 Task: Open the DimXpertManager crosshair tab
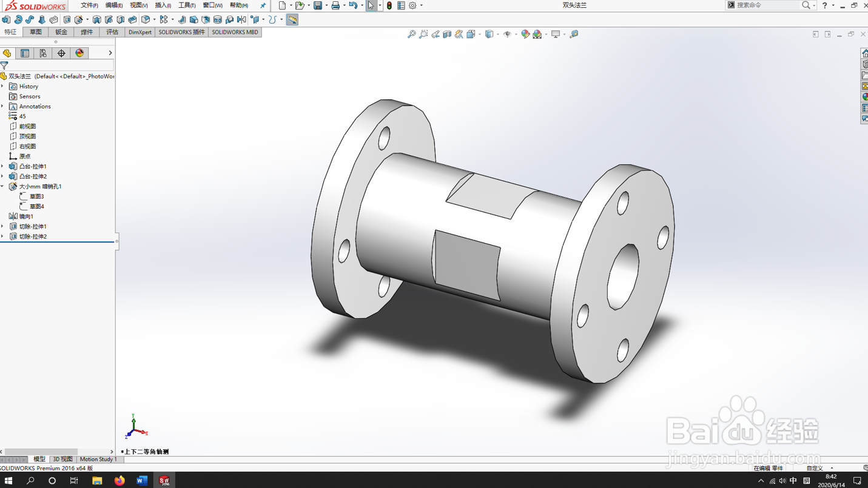pos(61,53)
